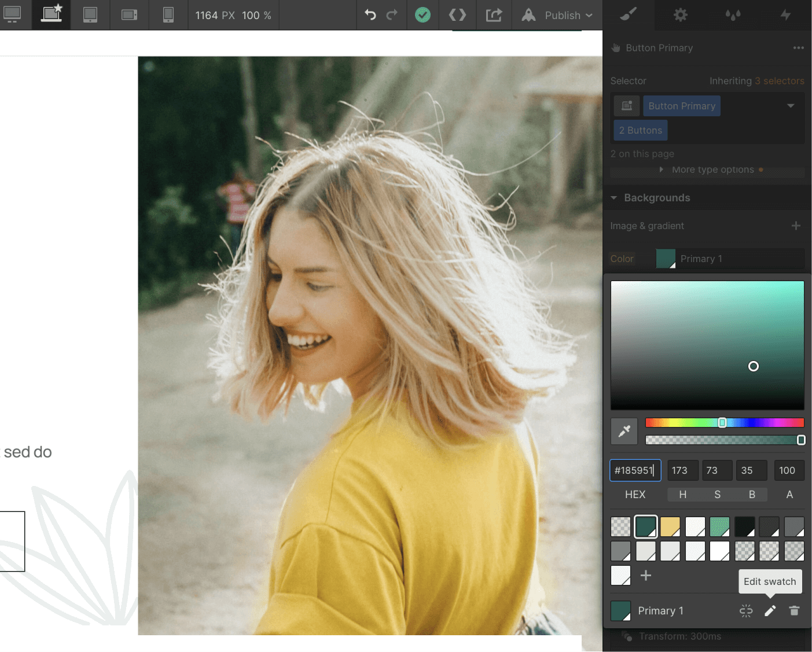
Task: Select the yellow color swatch
Action: 670,526
